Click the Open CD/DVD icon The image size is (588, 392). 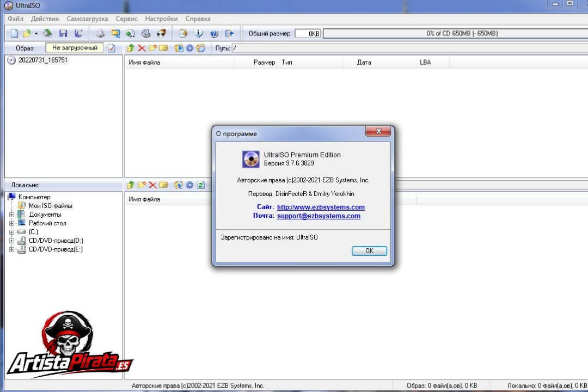47,33
